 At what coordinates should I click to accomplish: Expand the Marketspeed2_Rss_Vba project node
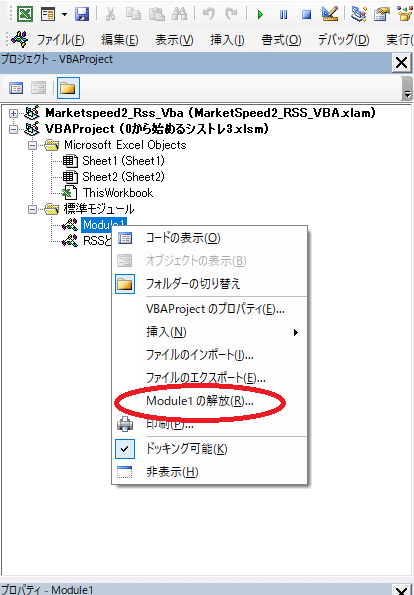coord(14,113)
